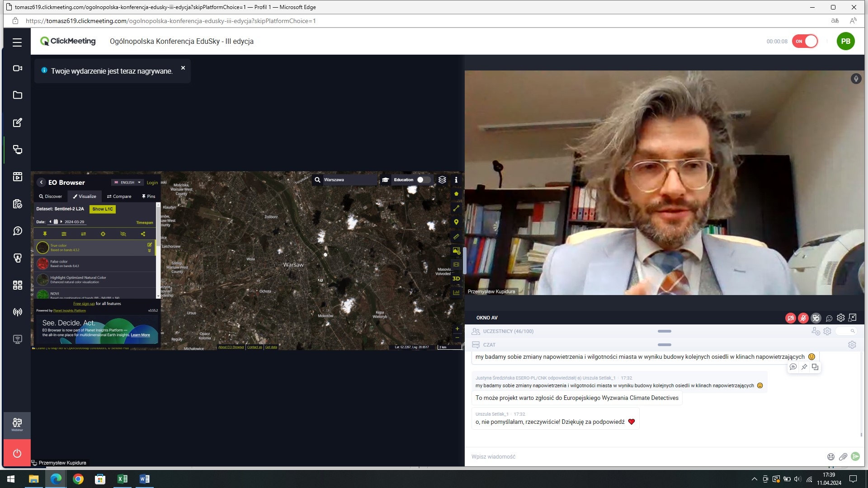Screen dimensions: 868x488
Task: Switch to the Pins tab
Action: (x=148, y=197)
